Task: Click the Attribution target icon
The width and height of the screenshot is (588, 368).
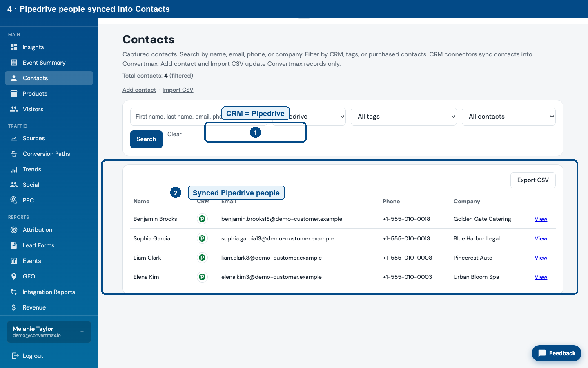Action: click(14, 230)
